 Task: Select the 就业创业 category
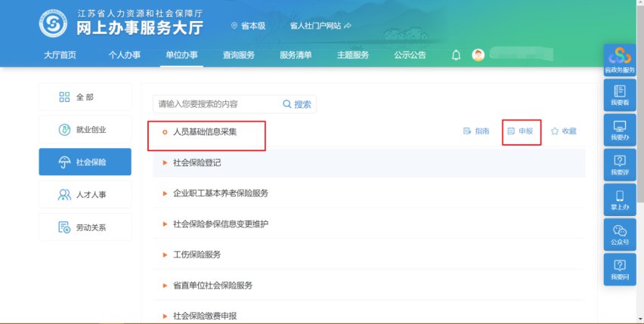tap(85, 130)
